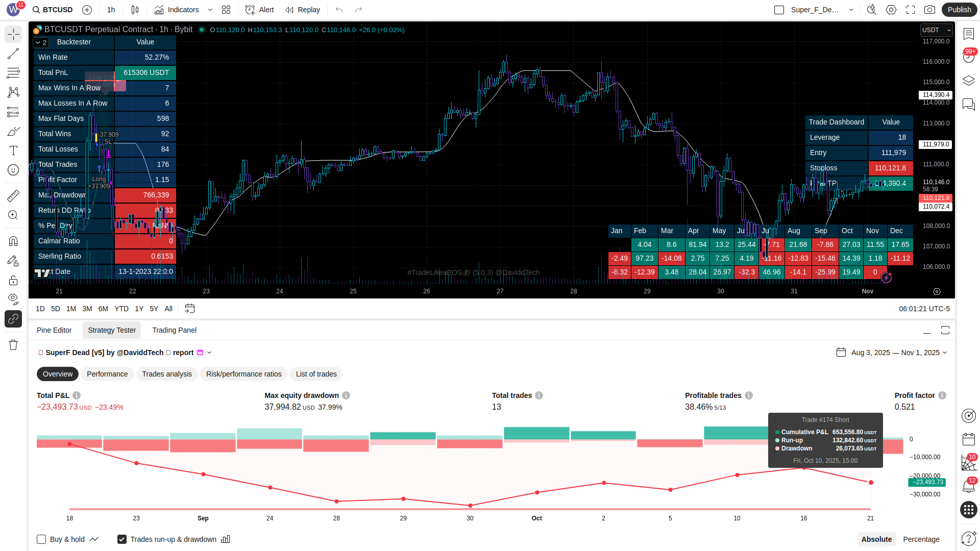Viewport: 980px width, 551px height.
Task: Uncheck Trades run-up & drawdown checkbox
Action: (x=122, y=539)
